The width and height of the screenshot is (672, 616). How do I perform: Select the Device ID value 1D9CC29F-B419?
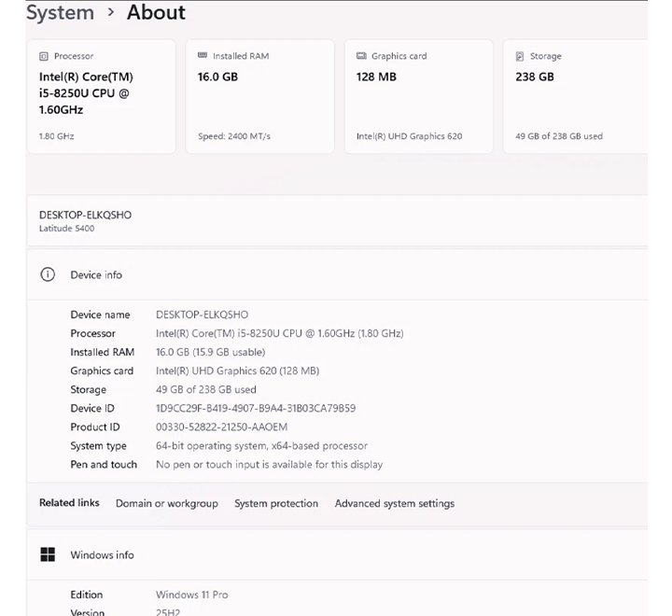[x=256, y=409]
